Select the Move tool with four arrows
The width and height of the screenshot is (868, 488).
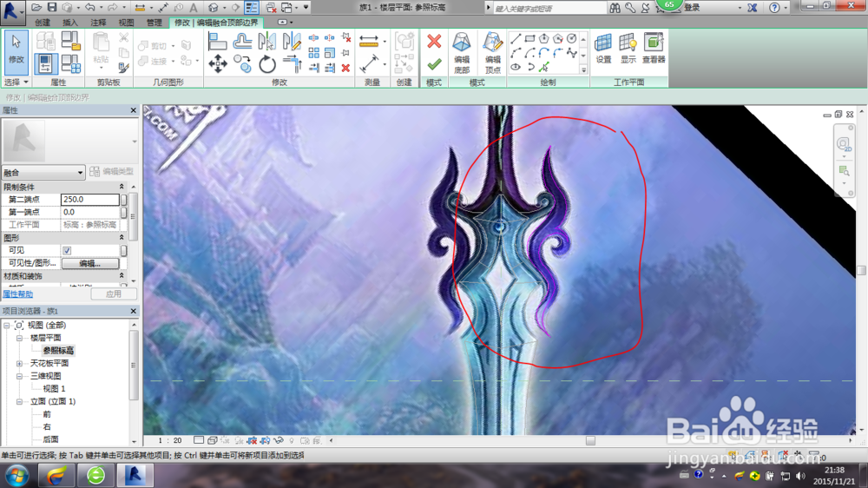[218, 64]
